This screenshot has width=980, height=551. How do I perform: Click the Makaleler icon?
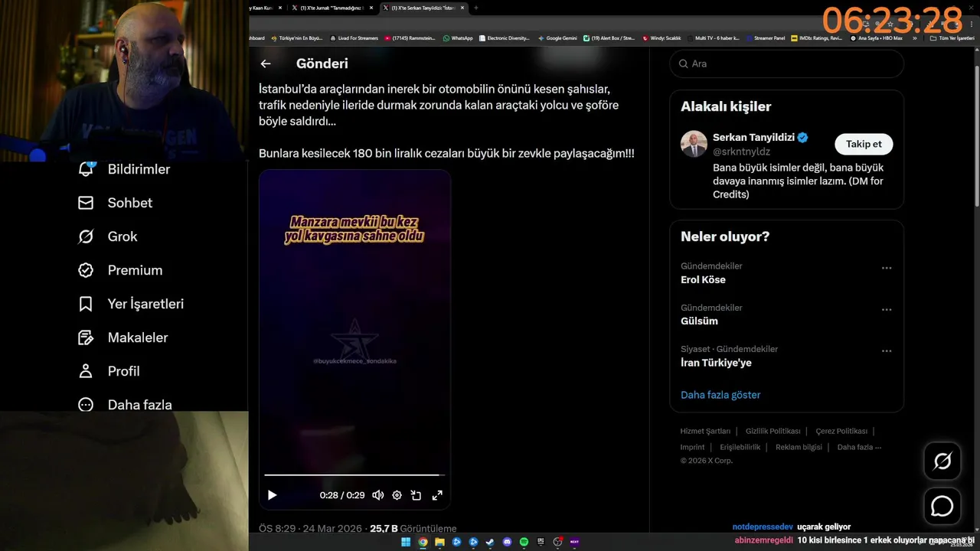click(x=86, y=337)
